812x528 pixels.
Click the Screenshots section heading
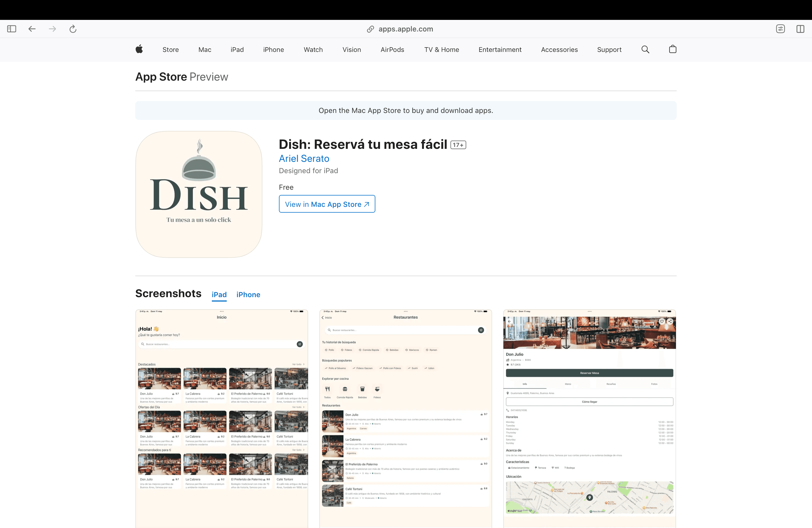click(168, 294)
